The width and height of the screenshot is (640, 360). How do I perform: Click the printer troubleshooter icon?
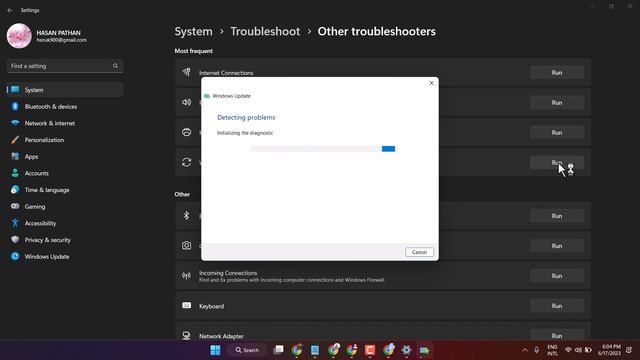(x=187, y=132)
